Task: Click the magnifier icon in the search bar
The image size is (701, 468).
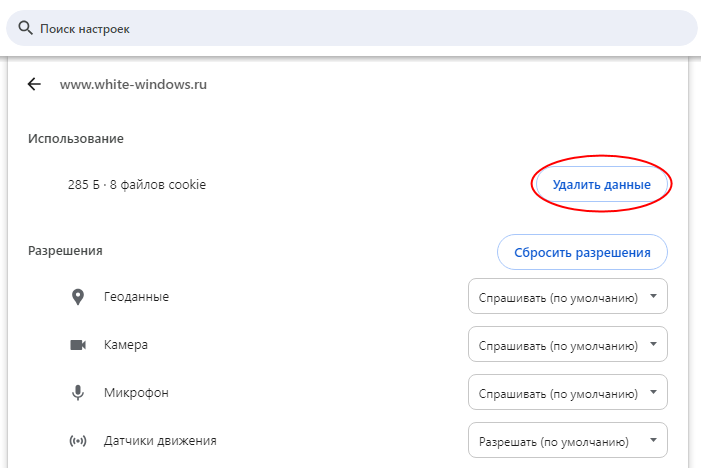Action: pyautogui.click(x=25, y=29)
